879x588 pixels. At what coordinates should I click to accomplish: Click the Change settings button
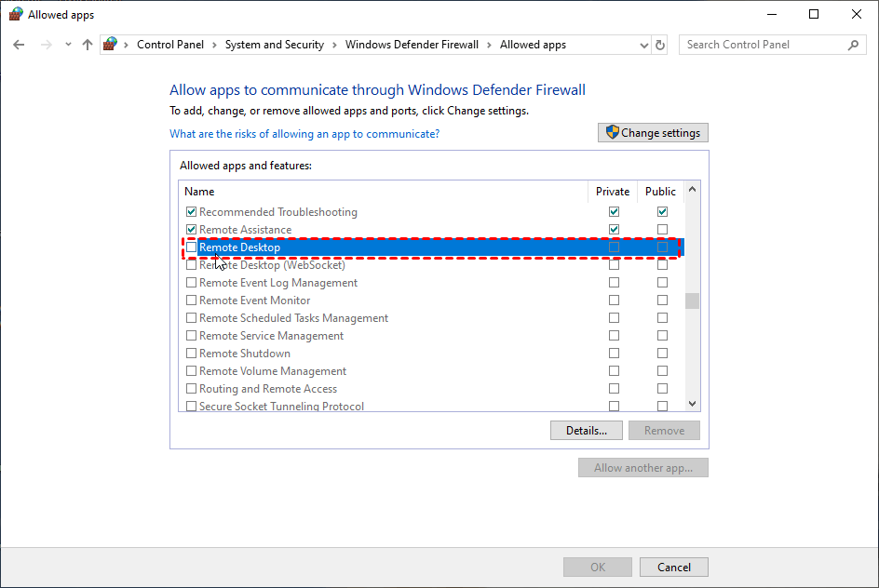(x=653, y=133)
